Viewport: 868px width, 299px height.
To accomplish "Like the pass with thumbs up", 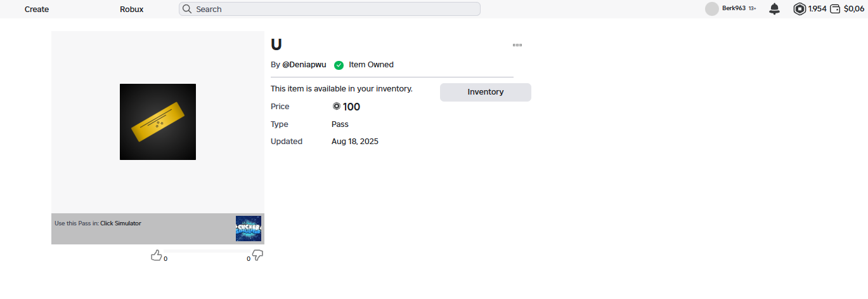I will [x=156, y=255].
